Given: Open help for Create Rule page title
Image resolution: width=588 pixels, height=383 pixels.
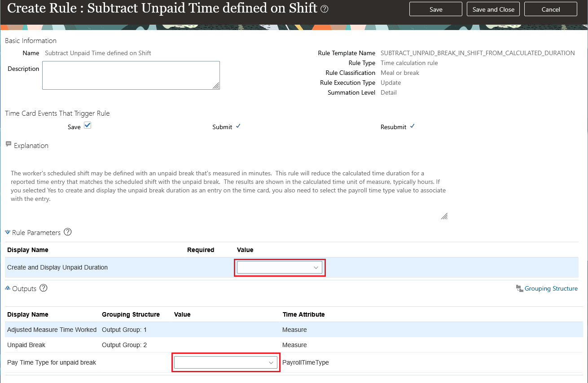Looking at the screenshot, I should 324,8.
